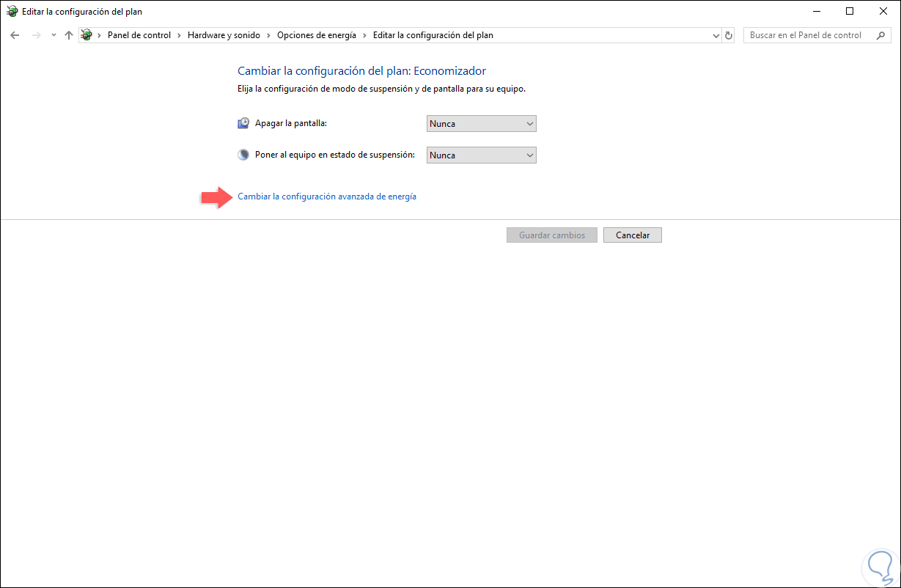Open 'Apagar la pantalla' dropdown
Image resolution: width=901 pixels, height=588 pixels.
[x=482, y=124]
